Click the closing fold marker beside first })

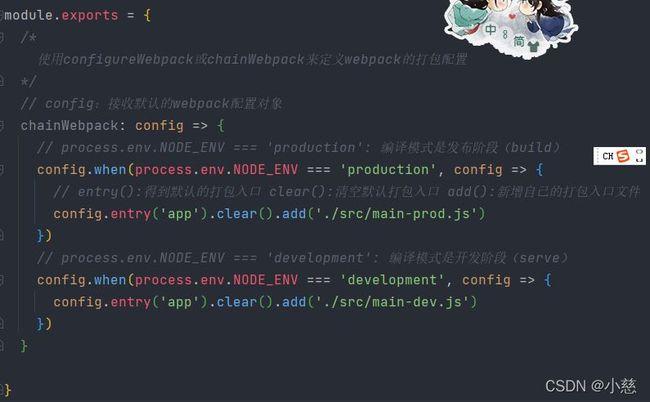[x=2, y=236]
